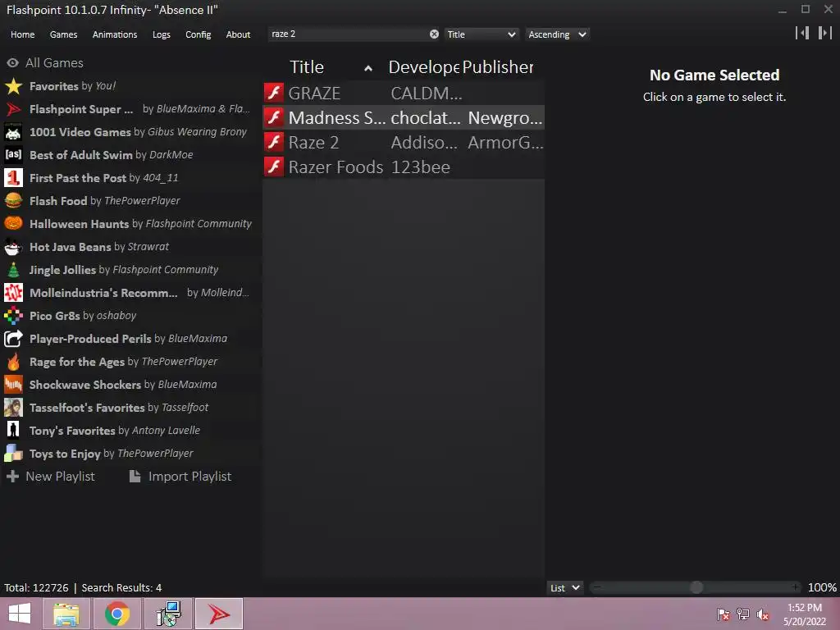Open the Config page
The width and height of the screenshot is (840, 630).
coord(199,34)
